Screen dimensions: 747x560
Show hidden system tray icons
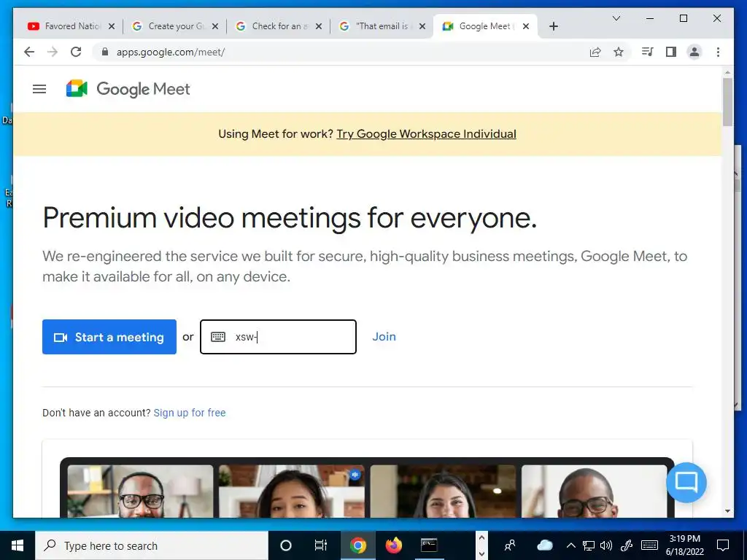point(570,545)
